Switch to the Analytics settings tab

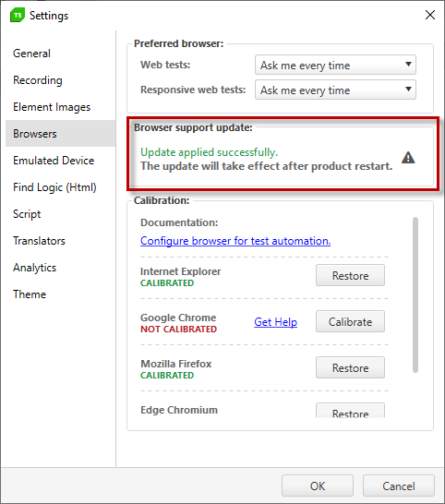(x=34, y=268)
